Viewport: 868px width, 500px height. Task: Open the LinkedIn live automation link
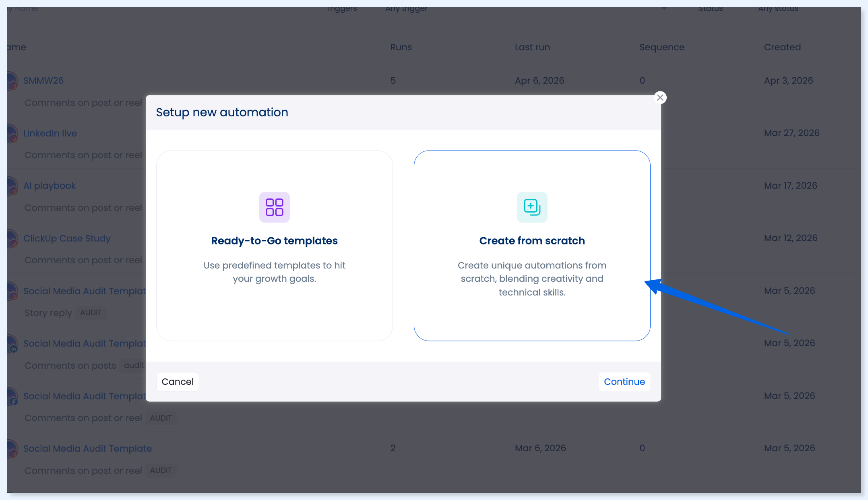tap(50, 133)
